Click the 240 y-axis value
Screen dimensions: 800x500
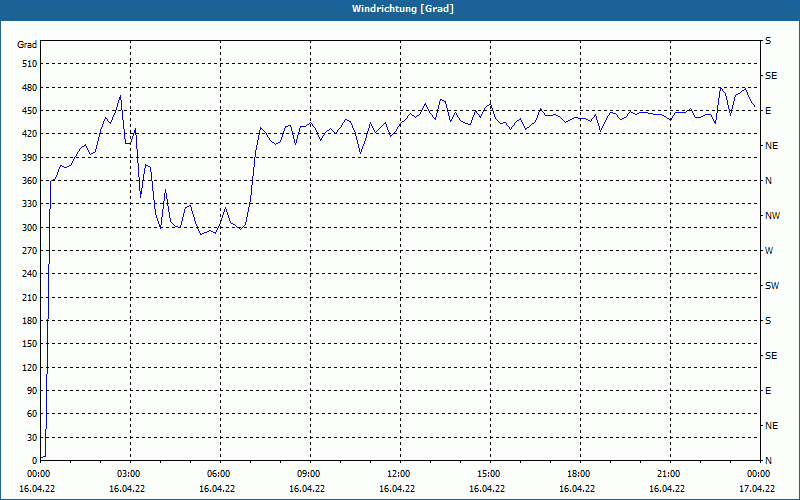(x=30, y=273)
